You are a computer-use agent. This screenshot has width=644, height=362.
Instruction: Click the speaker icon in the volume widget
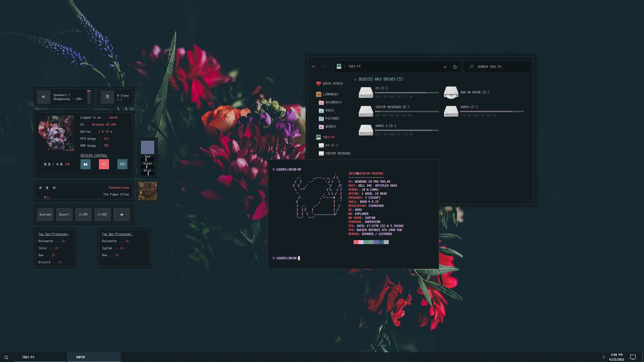click(43, 97)
